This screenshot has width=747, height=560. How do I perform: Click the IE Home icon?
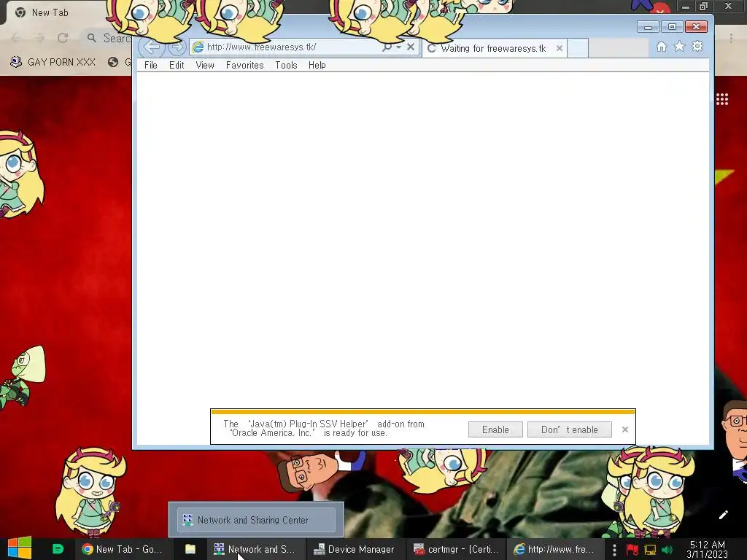tap(661, 46)
